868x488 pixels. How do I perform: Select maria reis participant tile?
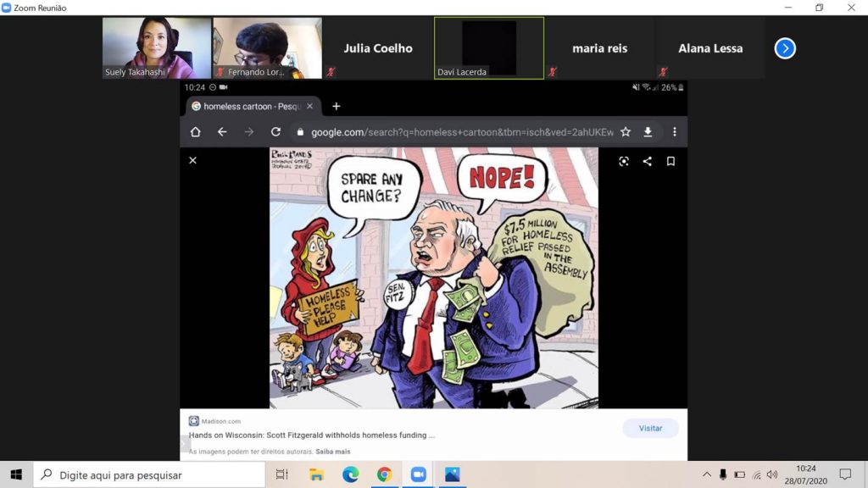[x=599, y=48]
